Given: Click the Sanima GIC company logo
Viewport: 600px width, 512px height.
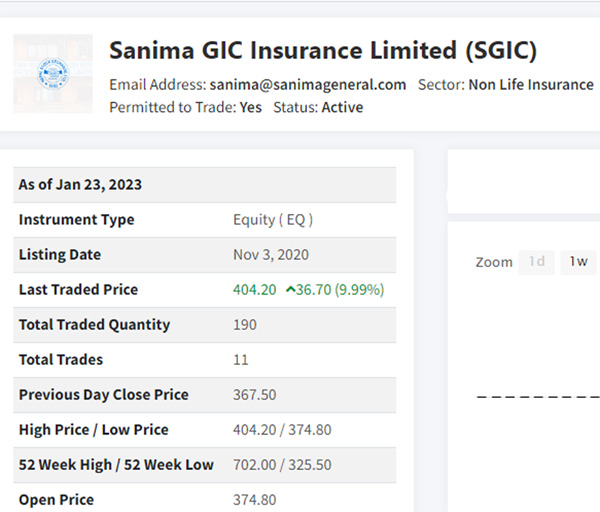Looking at the screenshot, I should [x=52, y=74].
